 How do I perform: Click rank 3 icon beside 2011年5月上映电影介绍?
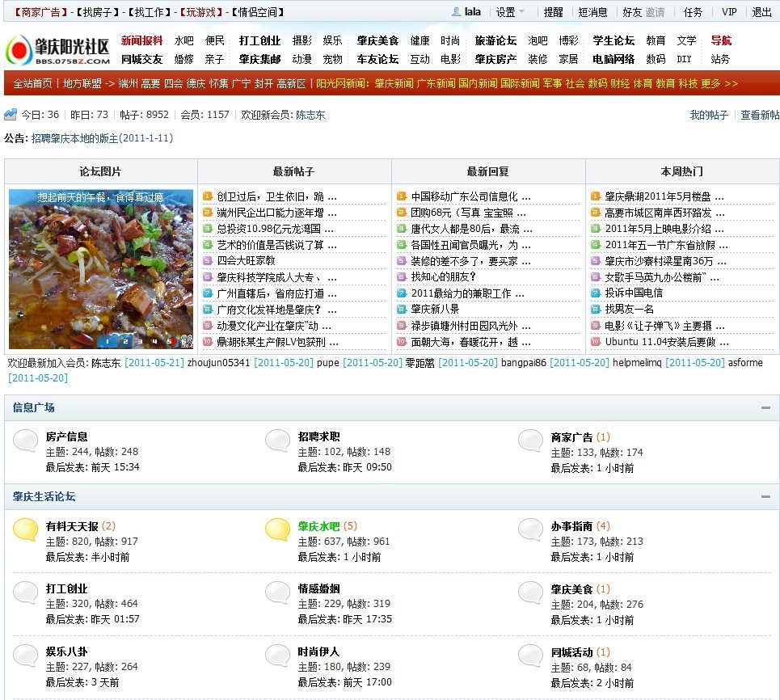(596, 229)
